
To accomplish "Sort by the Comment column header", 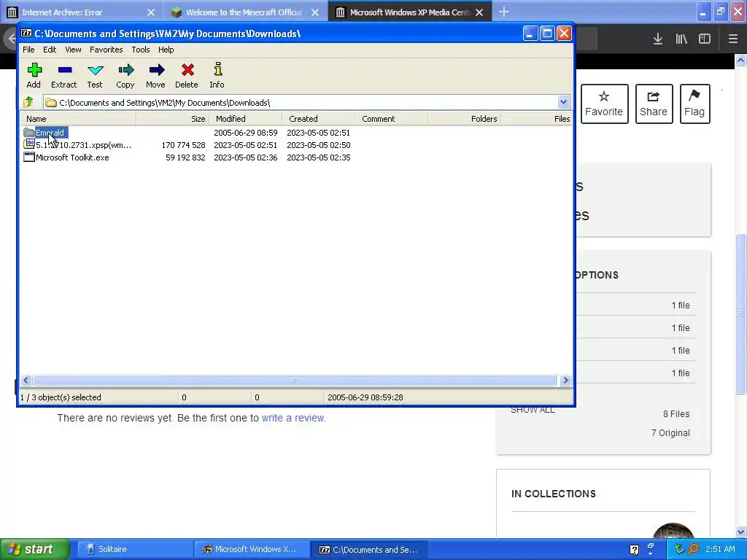I will pos(391,119).
